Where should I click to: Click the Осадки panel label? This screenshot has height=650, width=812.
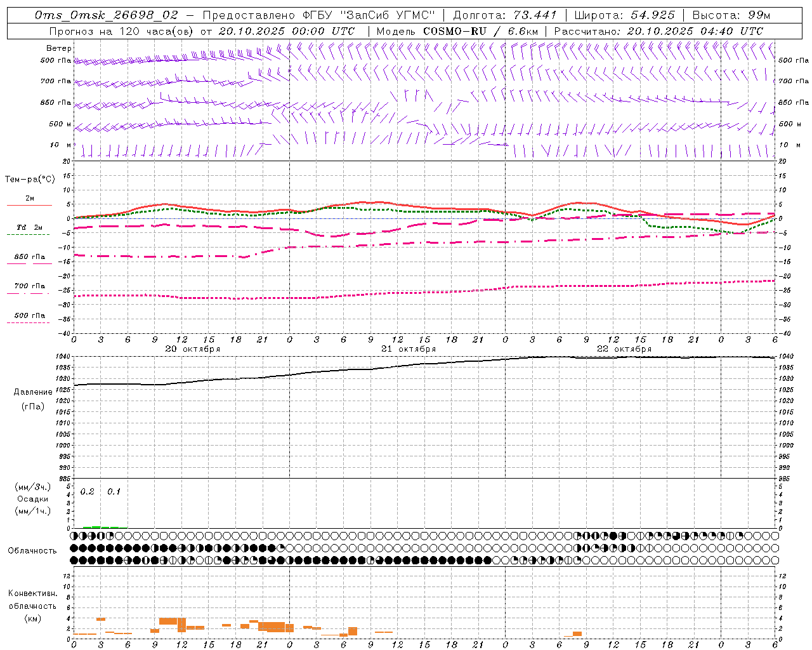[33, 499]
